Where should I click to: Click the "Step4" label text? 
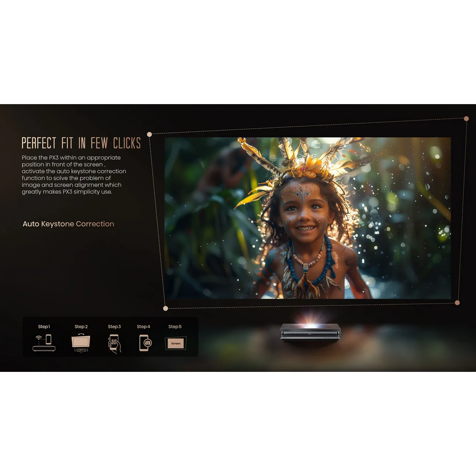click(144, 327)
